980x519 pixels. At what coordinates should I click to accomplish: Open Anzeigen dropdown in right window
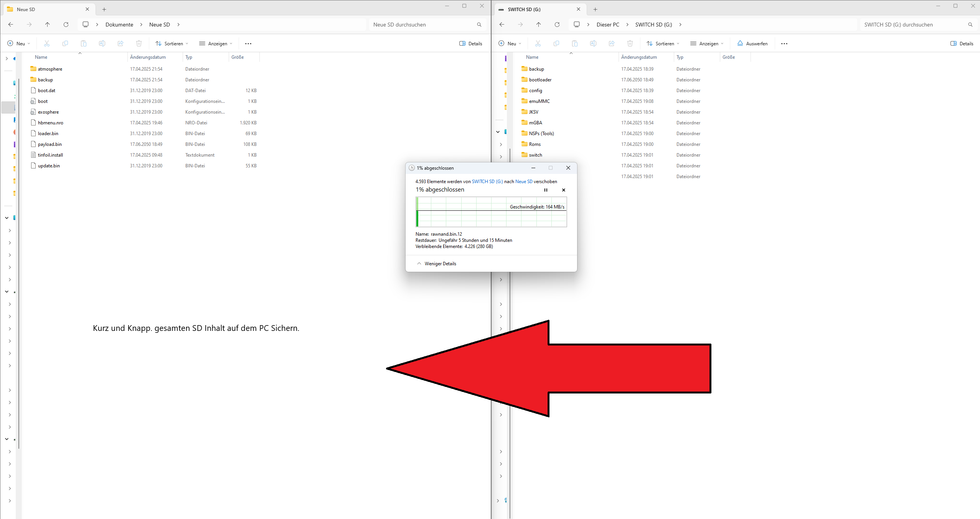pyautogui.click(x=707, y=43)
